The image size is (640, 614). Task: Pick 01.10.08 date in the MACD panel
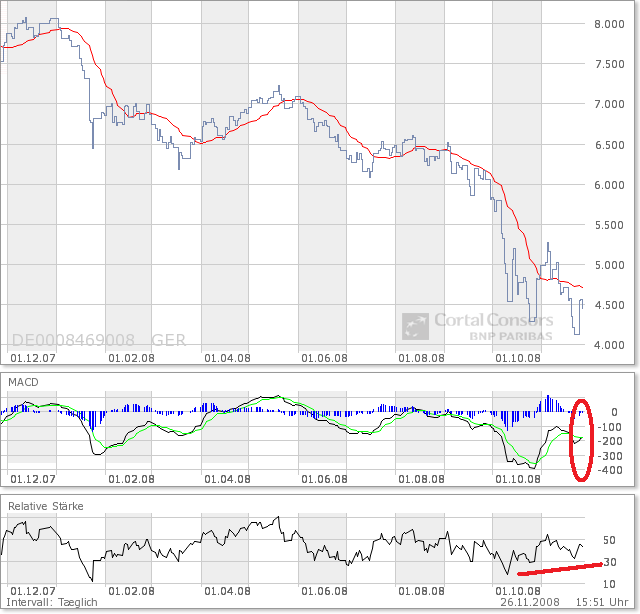pos(518,479)
